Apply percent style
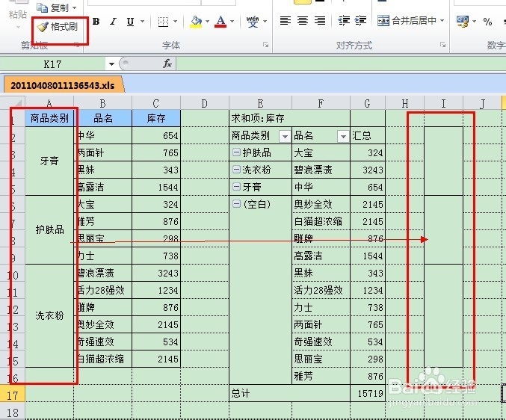Screen dimensions: 506x420 coord(487,22)
